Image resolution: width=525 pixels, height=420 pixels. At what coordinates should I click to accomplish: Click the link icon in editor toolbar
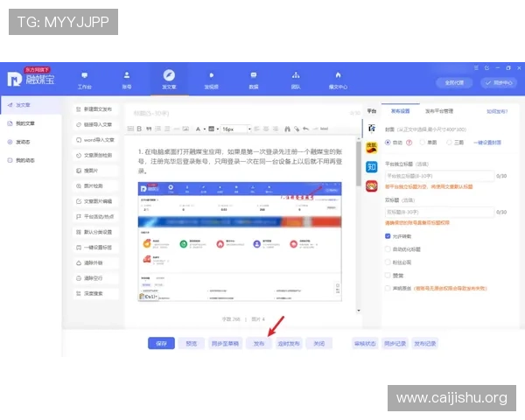coord(297,129)
